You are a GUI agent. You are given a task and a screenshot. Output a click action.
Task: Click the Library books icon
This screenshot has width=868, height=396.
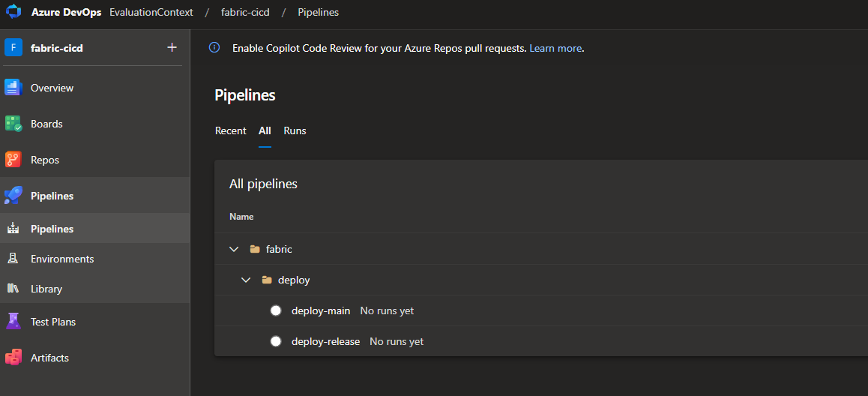[13, 289]
